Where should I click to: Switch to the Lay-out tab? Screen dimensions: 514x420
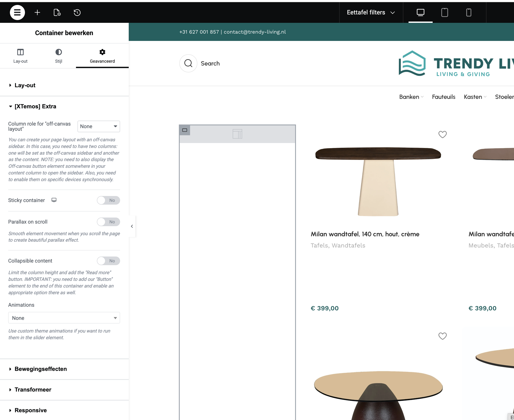click(x=20, y=56)
